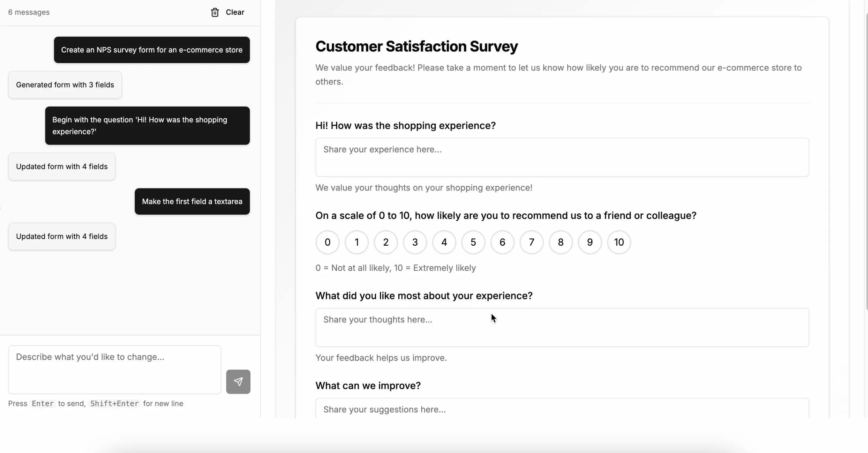Select score 10 on the NPS scale
Viewport: 868px width, 453px height.
point(619,242)
